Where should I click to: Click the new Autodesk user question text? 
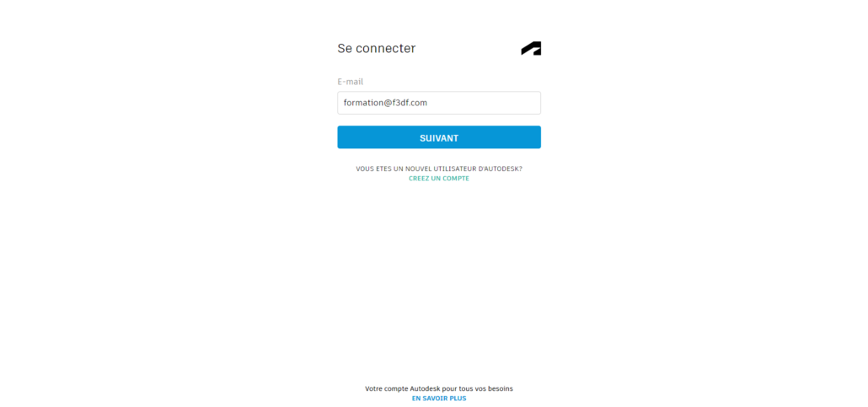439,169
